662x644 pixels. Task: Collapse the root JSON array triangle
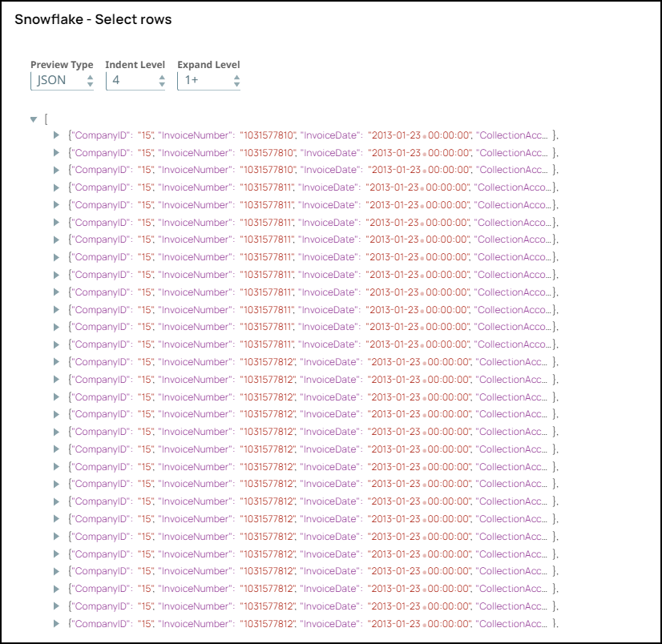34,119
